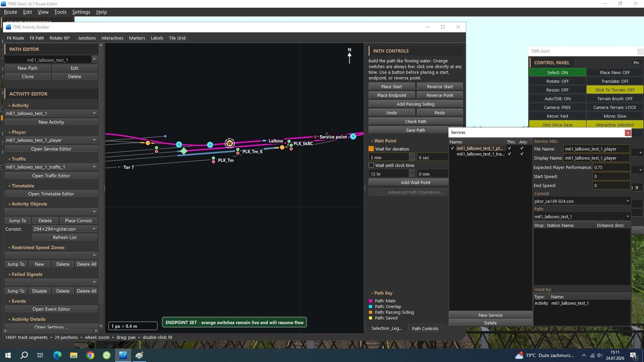Click the cyan junction node near Service point

(353, 136)
